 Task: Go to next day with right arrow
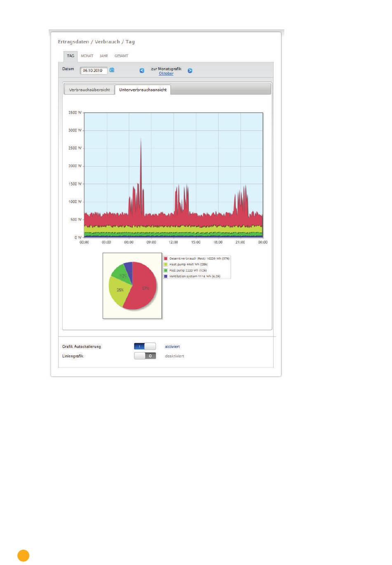click(x=190, y=71)
